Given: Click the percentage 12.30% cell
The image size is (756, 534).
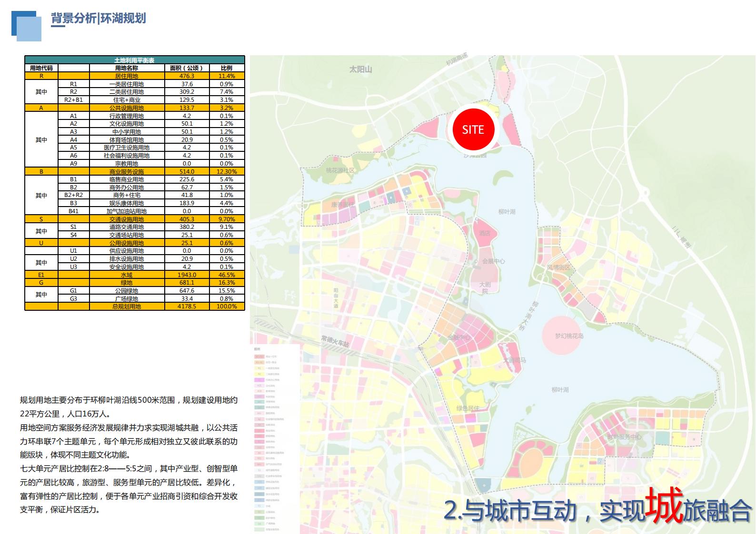Looking at the screenshot, I should 227,171.
